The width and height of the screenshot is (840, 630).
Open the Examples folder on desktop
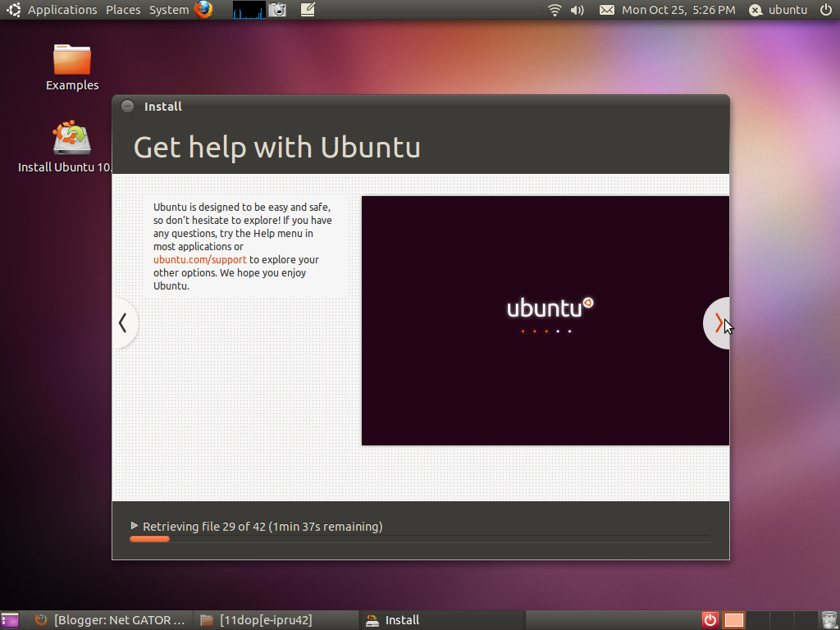(72, 67)
